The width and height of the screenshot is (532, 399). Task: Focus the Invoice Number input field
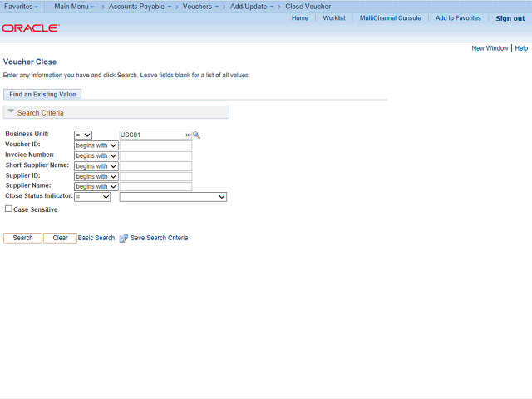[155, 155]
